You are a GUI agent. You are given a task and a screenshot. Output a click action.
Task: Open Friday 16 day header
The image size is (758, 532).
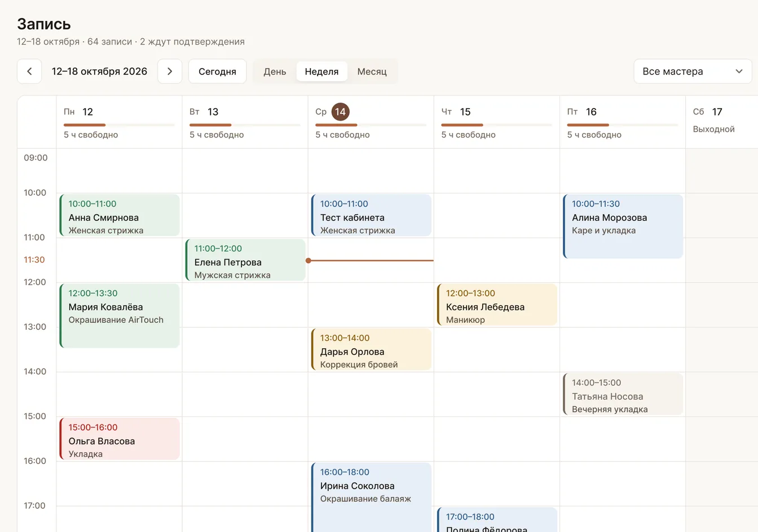click(622, 122)
